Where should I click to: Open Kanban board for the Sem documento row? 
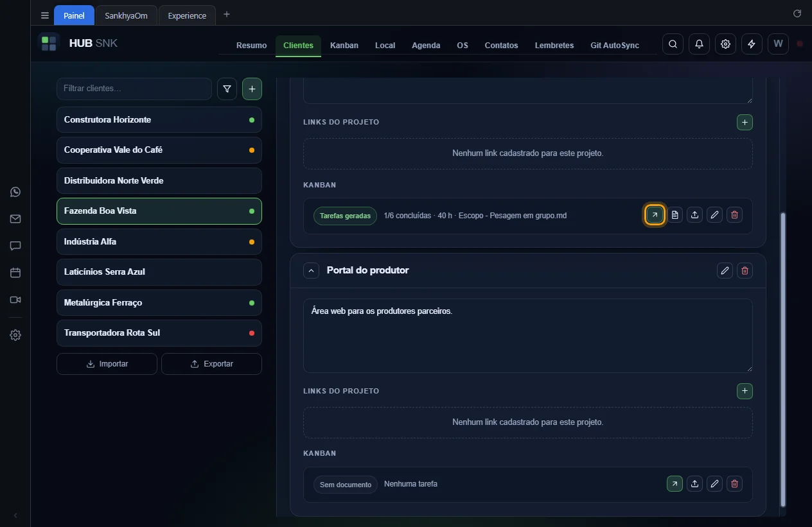coord(675,484)
